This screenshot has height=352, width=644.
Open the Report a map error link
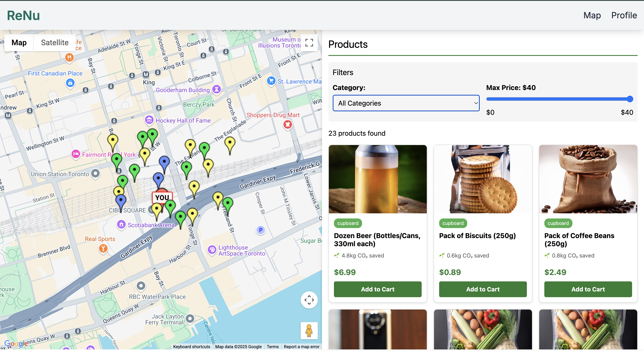[x=301, y=346]
